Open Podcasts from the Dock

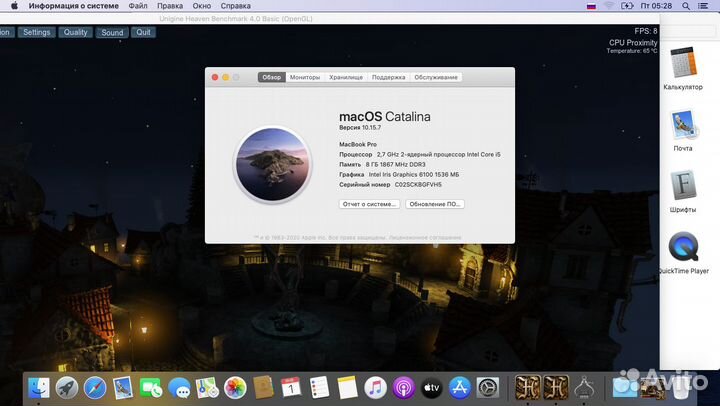(x=404, y=388)
